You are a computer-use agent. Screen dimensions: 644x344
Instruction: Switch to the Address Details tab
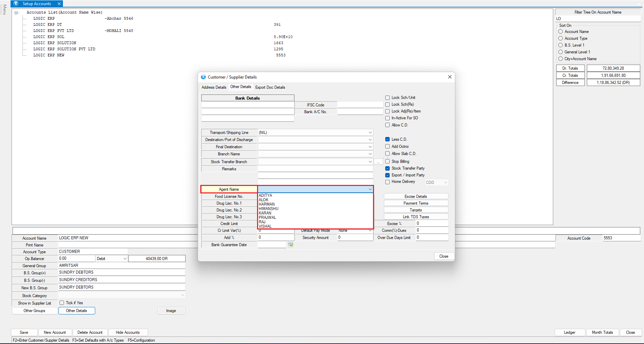coord(214,87)
